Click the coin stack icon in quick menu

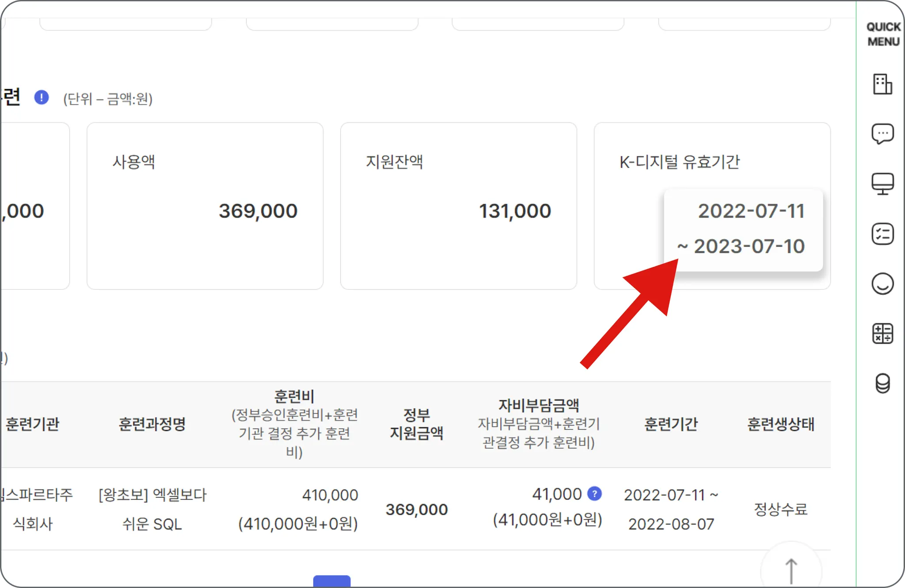pos(882,383)
